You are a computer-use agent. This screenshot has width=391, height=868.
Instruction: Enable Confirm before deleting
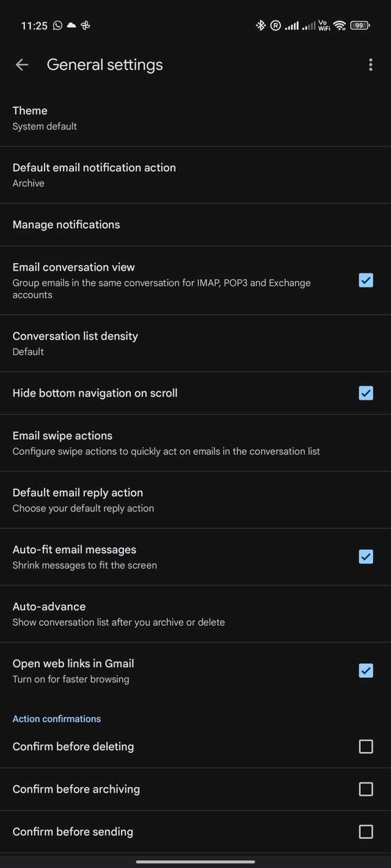coord(366,747)
